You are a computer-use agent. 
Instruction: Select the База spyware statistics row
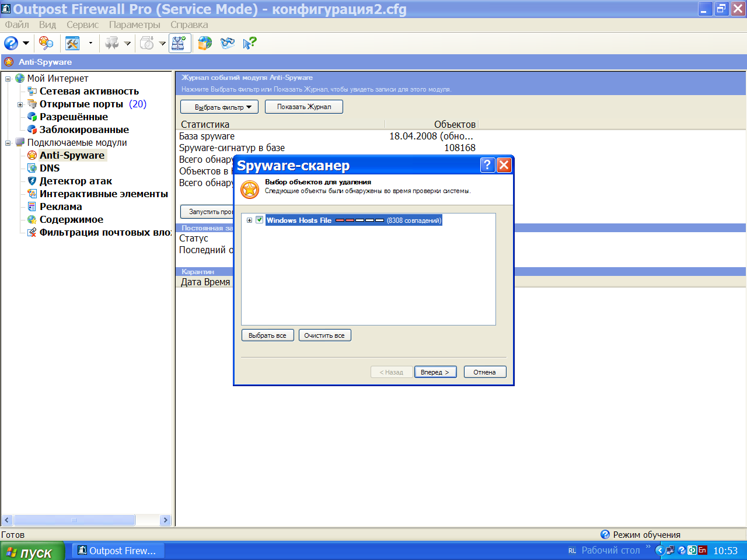pos(327,136)
